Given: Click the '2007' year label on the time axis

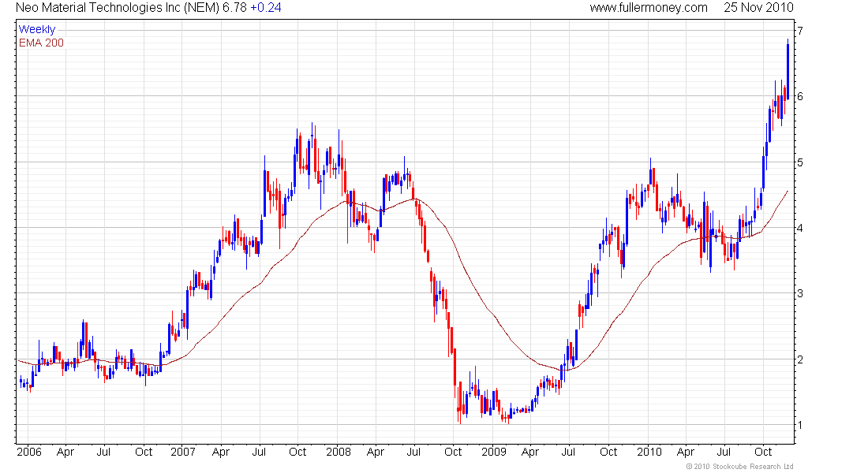Looking at the screenshot, I should click(183, 452).
